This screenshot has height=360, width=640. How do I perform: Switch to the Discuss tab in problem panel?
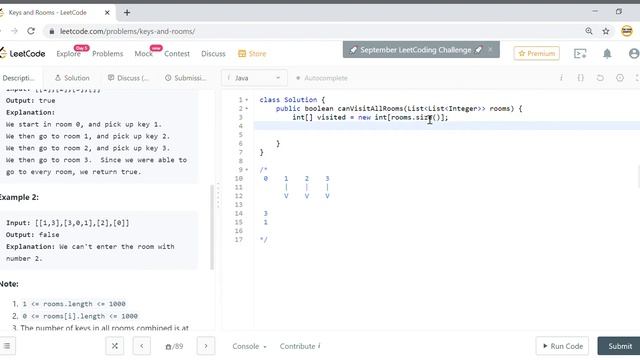point(128,78)
